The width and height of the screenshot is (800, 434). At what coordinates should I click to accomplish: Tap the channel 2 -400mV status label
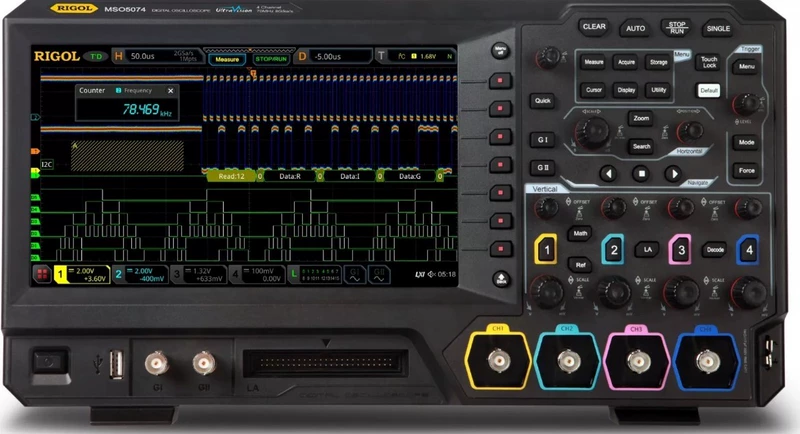[x=152, y=278]
